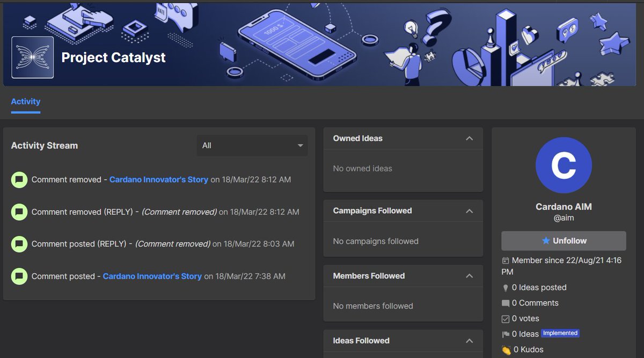This screenshot has width=644, height=358.
Task: Click comment icon for 7:38 AM posted entry
Action: coord(19,277)
